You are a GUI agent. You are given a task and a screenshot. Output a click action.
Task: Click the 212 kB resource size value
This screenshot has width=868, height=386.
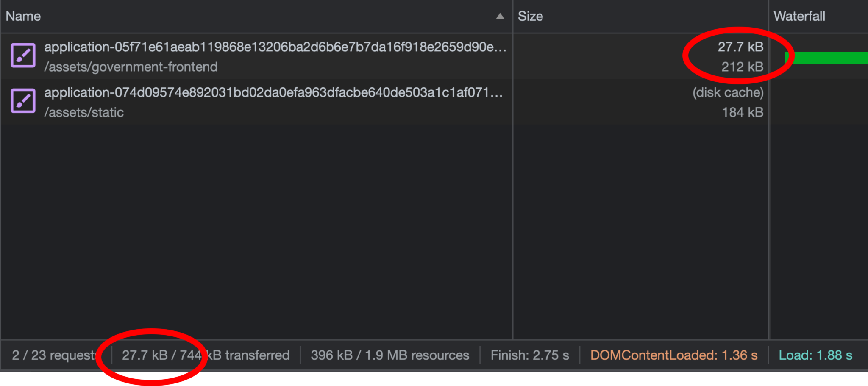742,67
